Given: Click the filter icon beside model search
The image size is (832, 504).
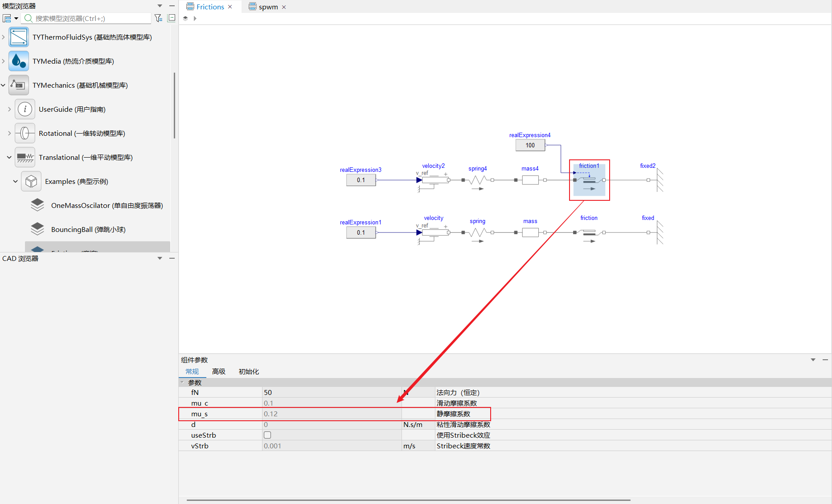Looking at the screenshot, I should click(158, 18).
